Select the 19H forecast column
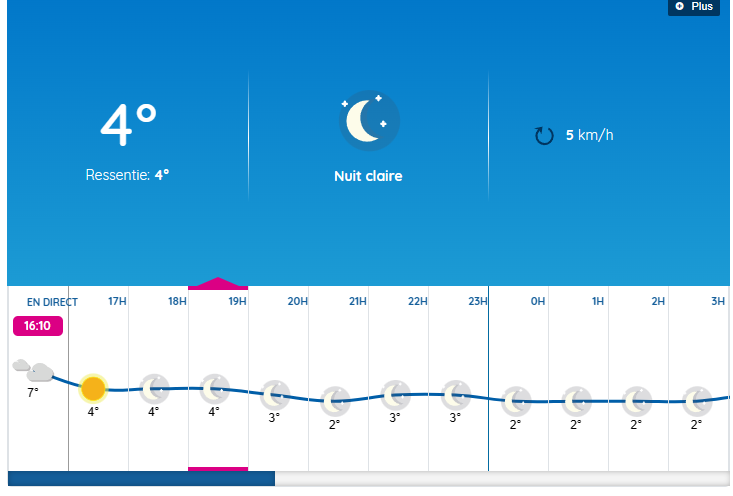Screen dimensions: 733x496 218,380
